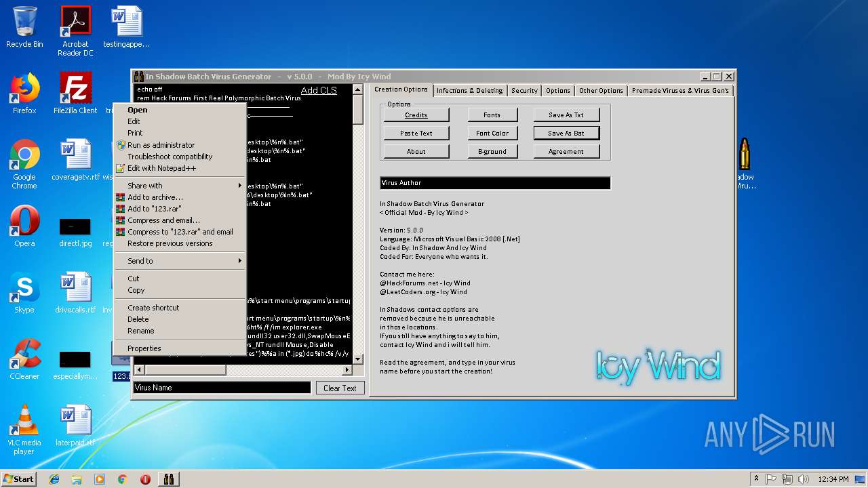Select Restore previous versions
868x488 pixels.
(179, 243)
